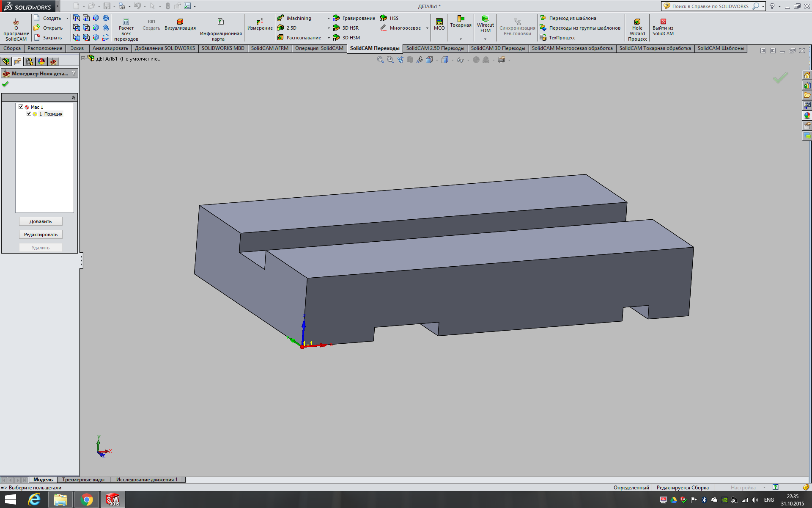Screen dimensions: 812x508
Task: Uncheck the Mac 1 checkbox
Action: (x=21, y=107)
